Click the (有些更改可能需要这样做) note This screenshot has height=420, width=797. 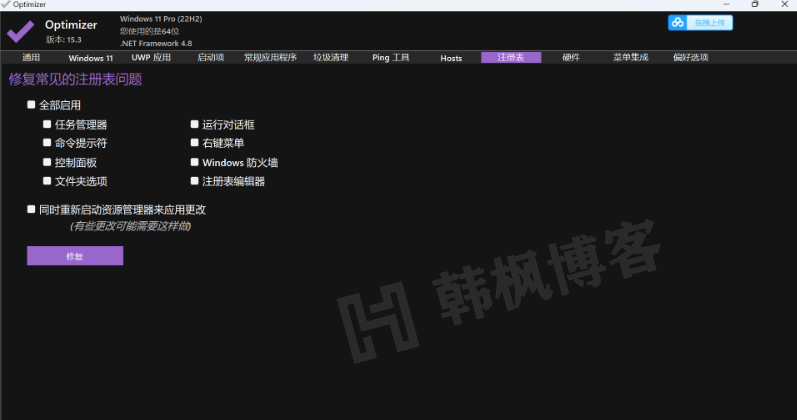pyautogui.click(x=130, y=226)
